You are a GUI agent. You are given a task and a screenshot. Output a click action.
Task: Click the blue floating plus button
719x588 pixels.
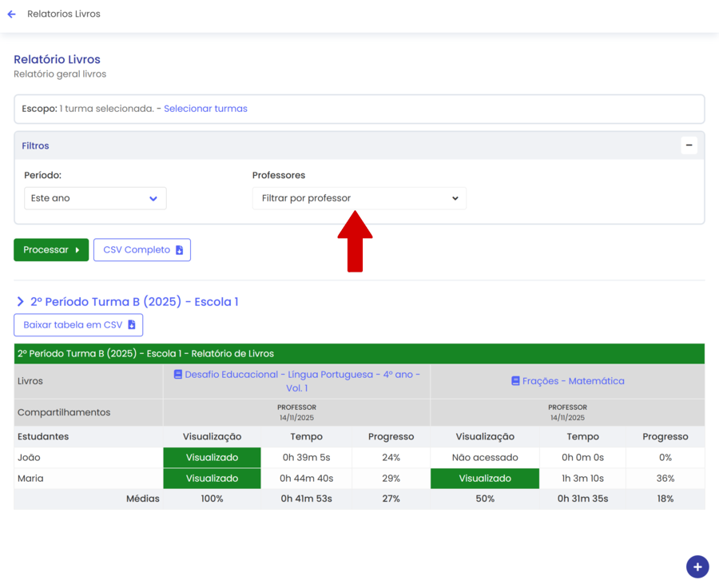tap(697, 566)
